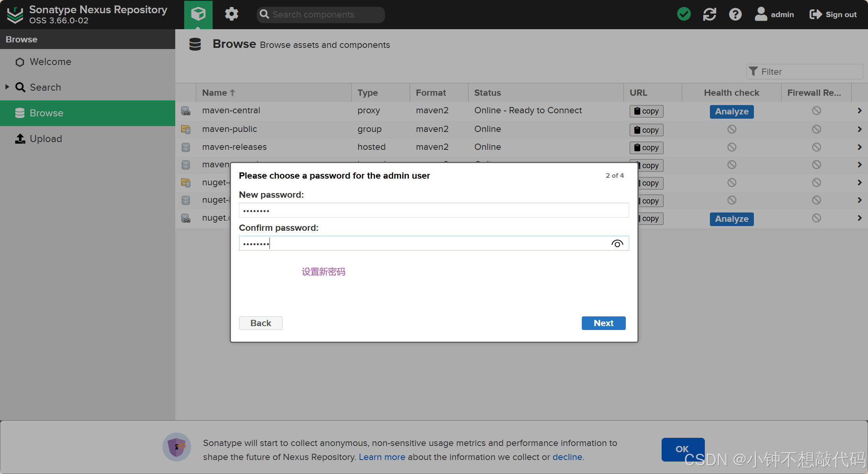The image size is (868, 474).
Task: Click Next in the password dialog
Action: coord(604,323)
